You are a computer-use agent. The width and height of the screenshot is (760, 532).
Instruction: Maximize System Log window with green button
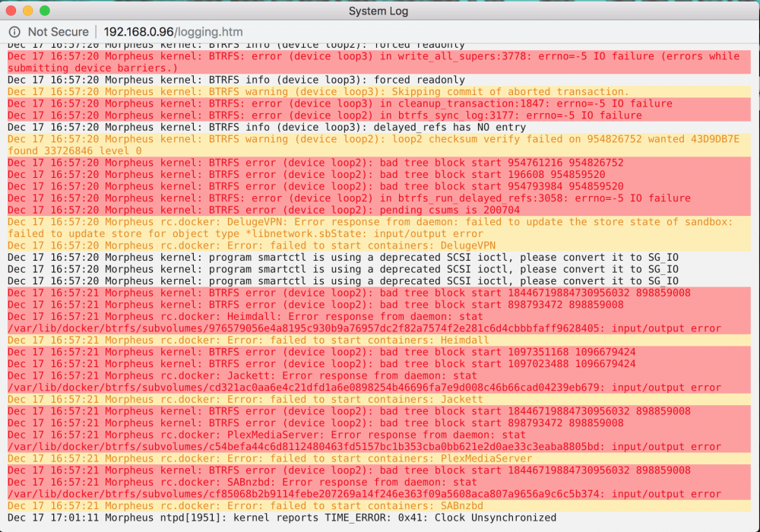click(x=45, y=11)
